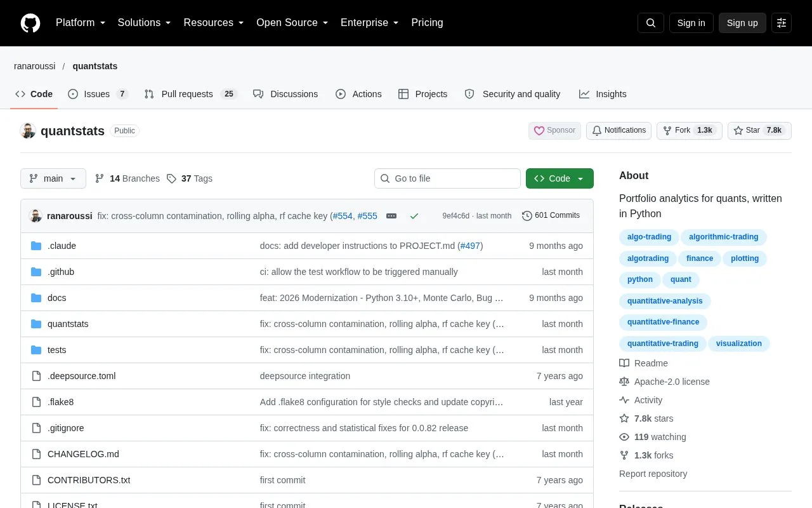Open the main branch selector dropdown

coord(53,178)
